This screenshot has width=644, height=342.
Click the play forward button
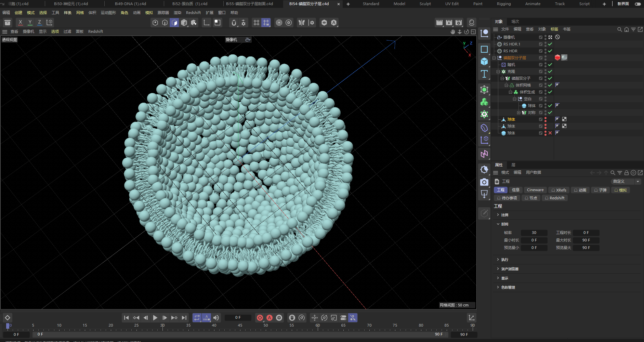coord(155,318)
